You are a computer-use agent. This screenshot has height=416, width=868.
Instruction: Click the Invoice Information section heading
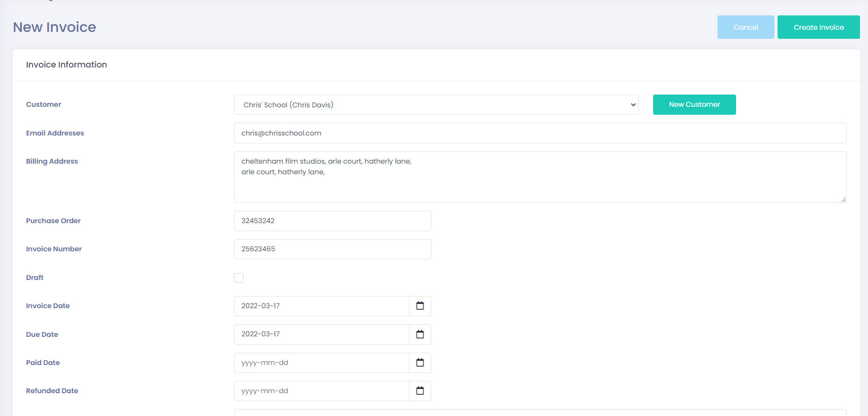click(66, 65)
